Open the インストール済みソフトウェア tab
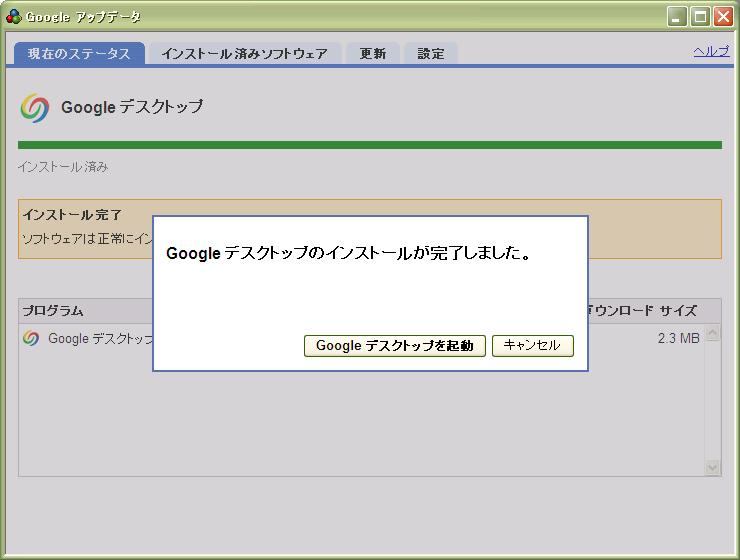This screenshot has width=740, height=560. point(244,53)
